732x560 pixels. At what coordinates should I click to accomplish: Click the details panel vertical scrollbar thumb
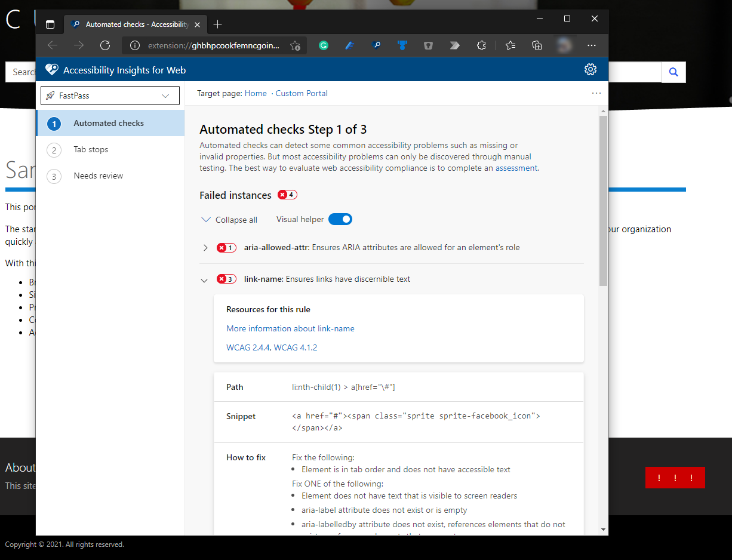(x=603, y=201)
